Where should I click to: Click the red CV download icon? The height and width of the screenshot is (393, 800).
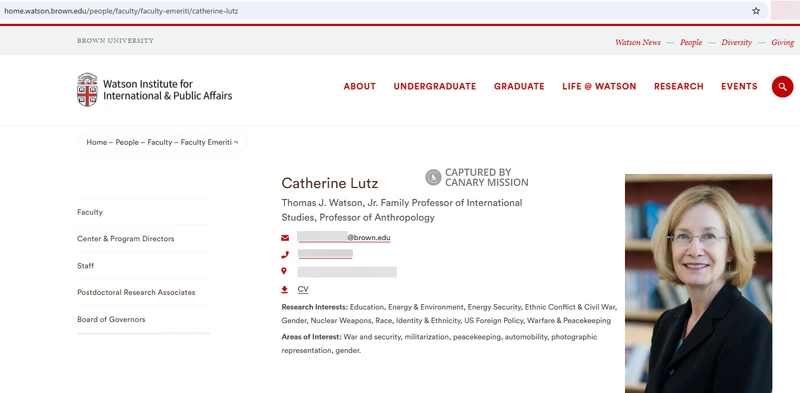[x=285, y=289]
